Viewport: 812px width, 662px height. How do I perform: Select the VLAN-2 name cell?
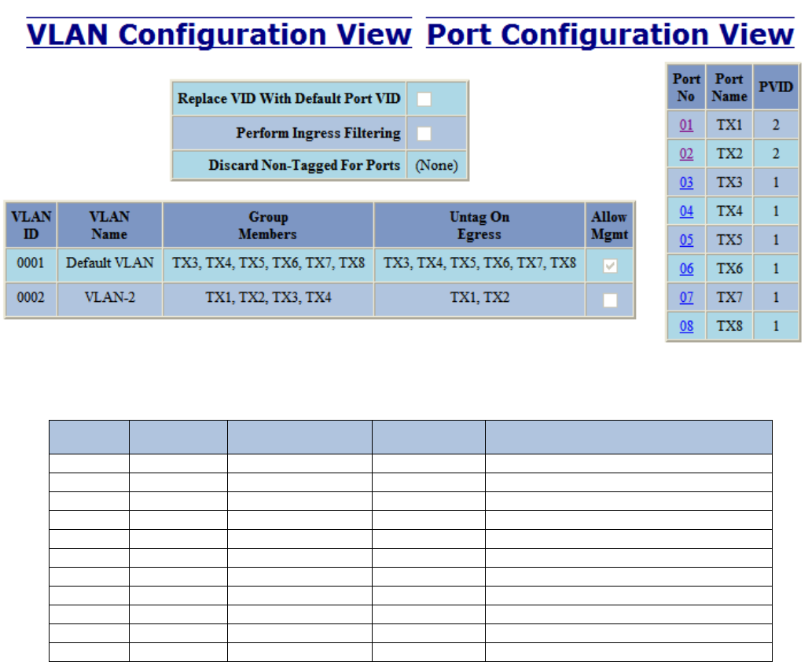point(110,300)
